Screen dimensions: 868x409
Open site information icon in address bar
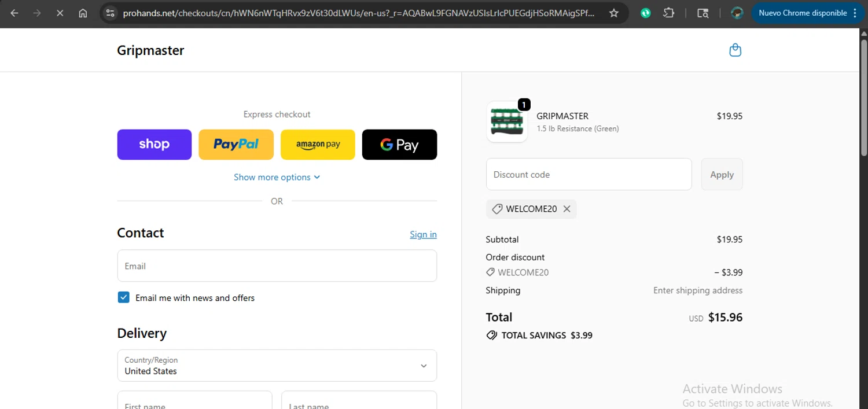pos(111,13)
